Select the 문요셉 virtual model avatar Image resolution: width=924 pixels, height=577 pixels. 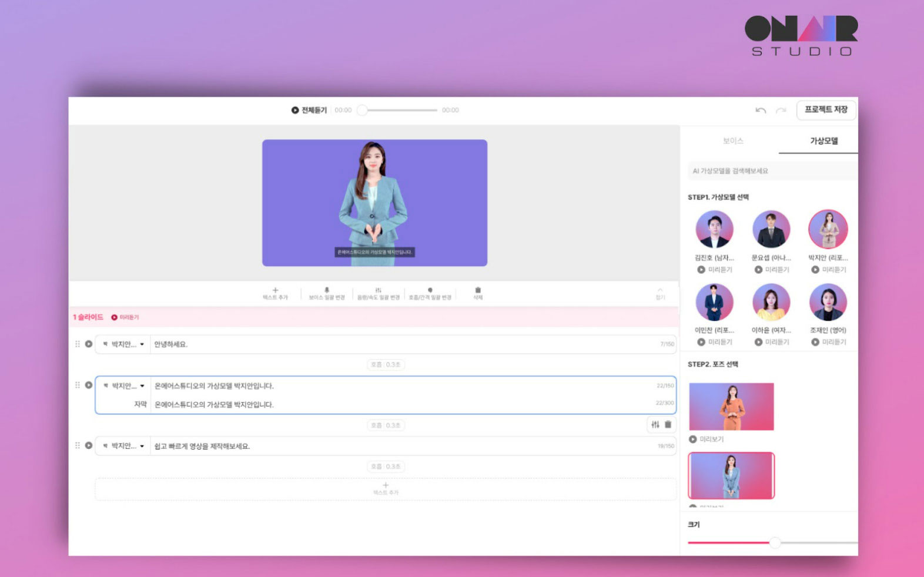coord(771,229)
